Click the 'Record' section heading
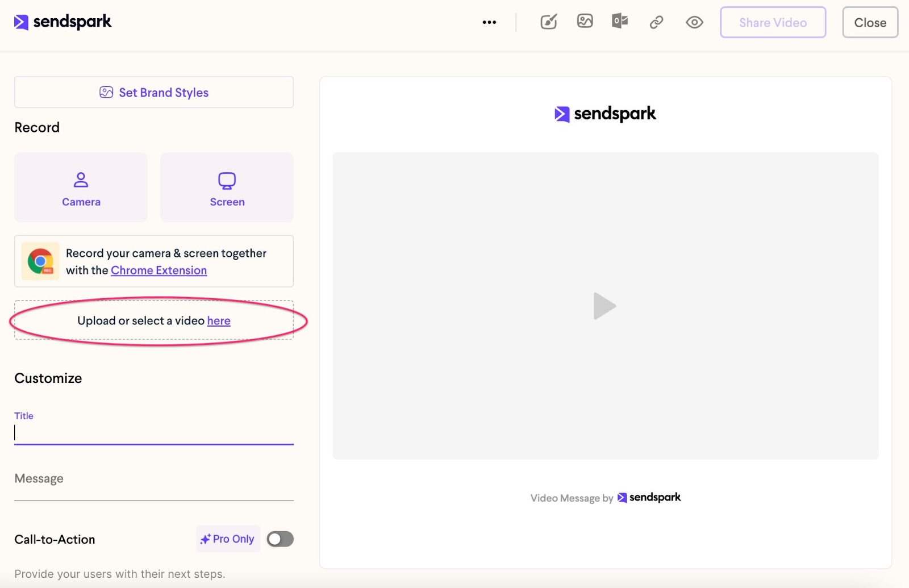Screen dimensions: 909x588 (37, 127)
